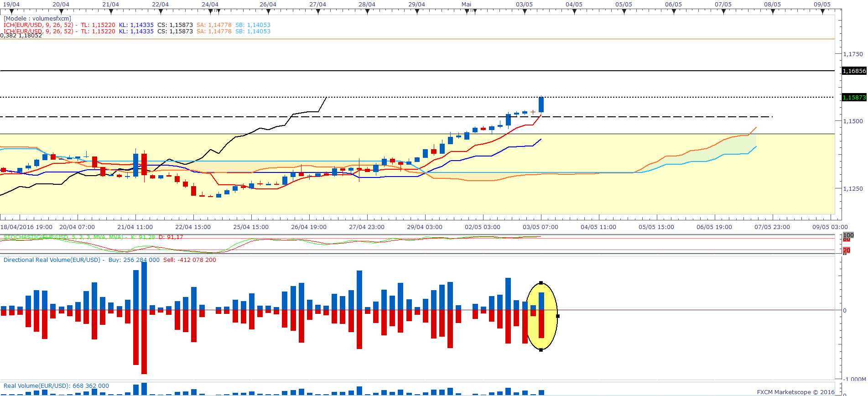Click the stochastic 100 level label
The image size is (868, 396).
(848, 235)
